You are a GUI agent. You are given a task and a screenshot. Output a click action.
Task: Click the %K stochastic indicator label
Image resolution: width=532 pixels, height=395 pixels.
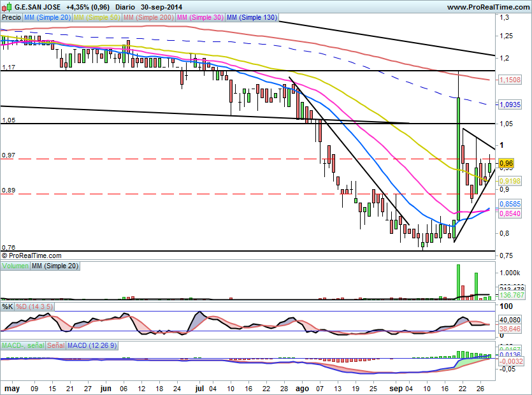(x=8, y=306)
